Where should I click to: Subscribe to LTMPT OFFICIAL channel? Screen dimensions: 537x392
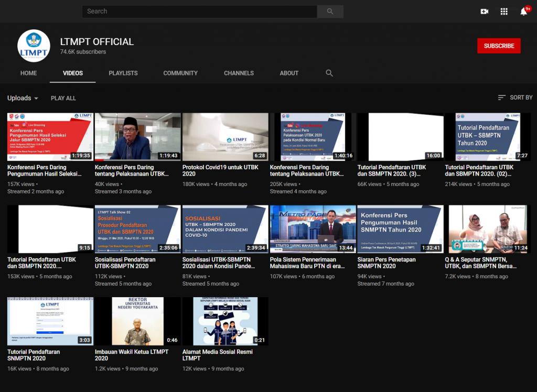[x=499, y=46]
